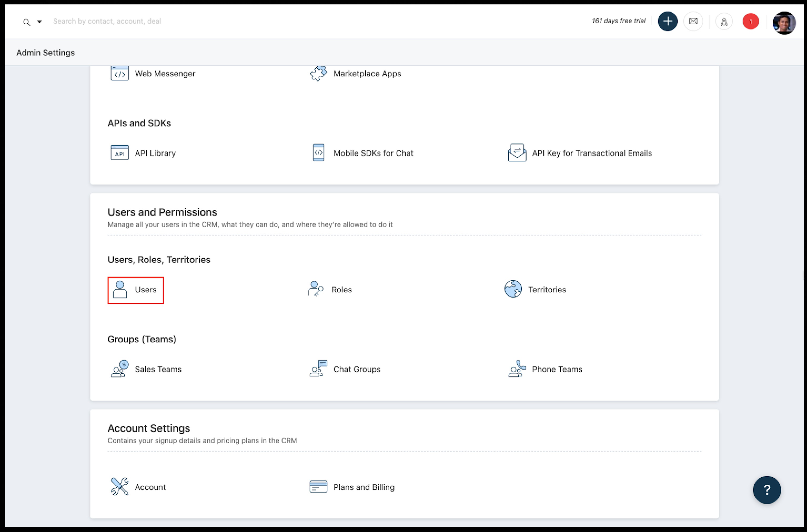Click the Territories globe icon
Viewport: 807px width, 532px height.
click(x=513, y=289)
